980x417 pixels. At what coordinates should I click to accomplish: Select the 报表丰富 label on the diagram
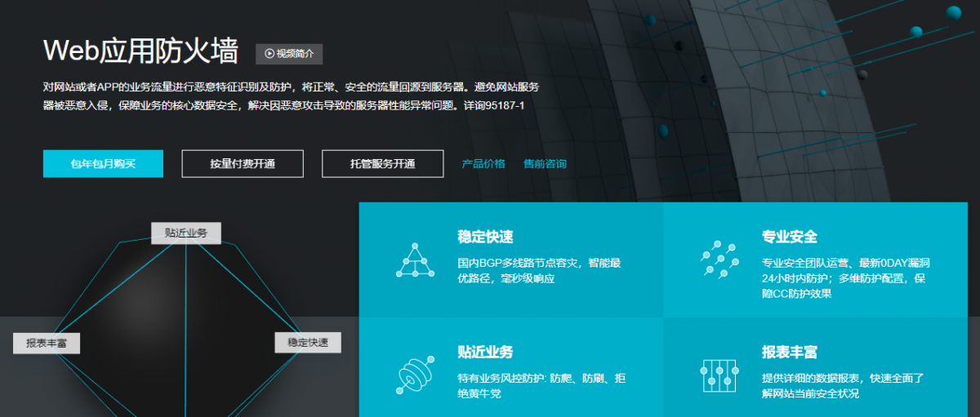point(47,344)
